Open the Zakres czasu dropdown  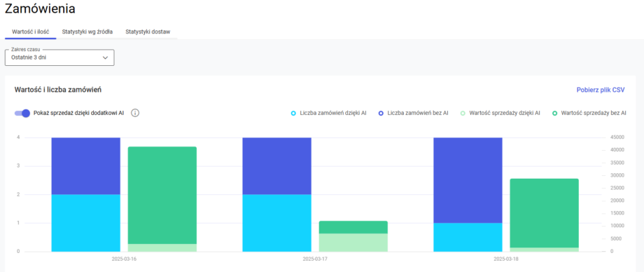[59, 57]
